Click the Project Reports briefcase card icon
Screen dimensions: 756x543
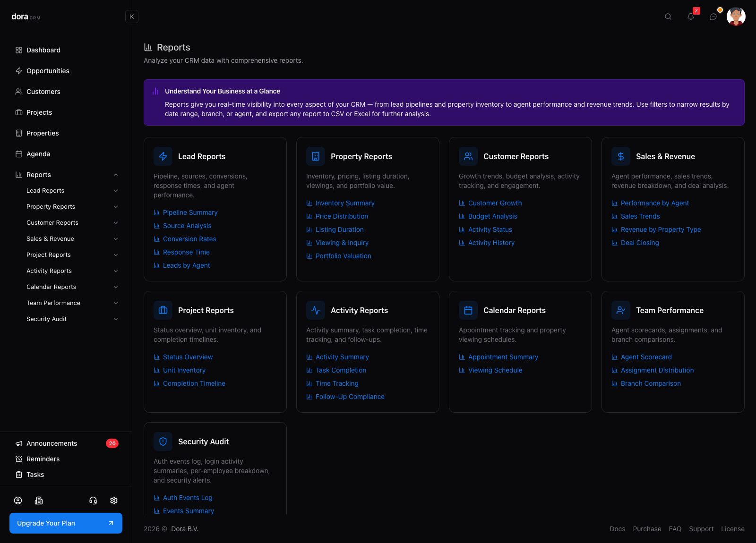[x=163, y=310]
